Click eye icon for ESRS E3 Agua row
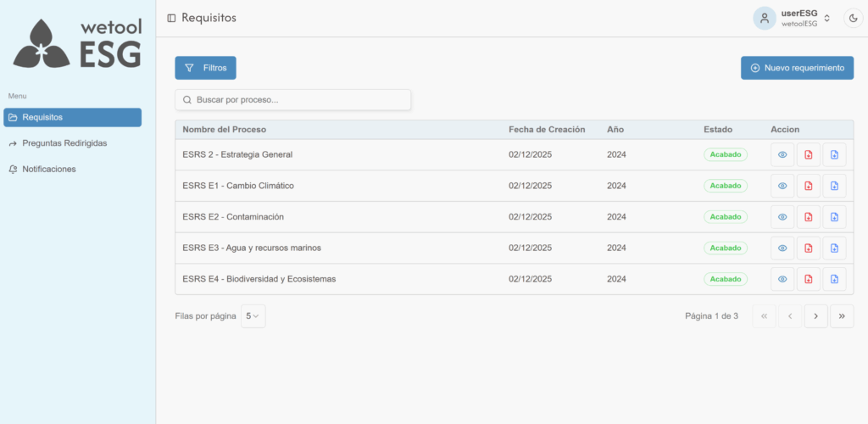 click(x=782, y=248)
